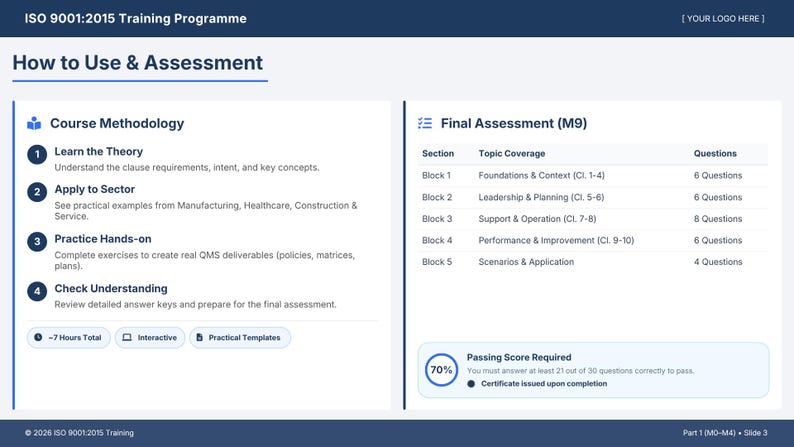Click the YOUR LOGO HERE placeholder
794x447 pixels.
[723, 19]
